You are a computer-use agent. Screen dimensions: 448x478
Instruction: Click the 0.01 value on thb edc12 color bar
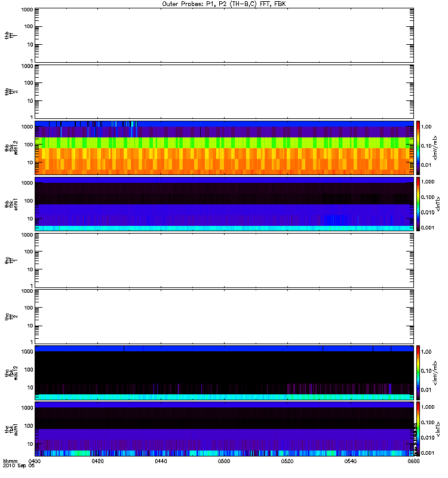click(426, 165)
